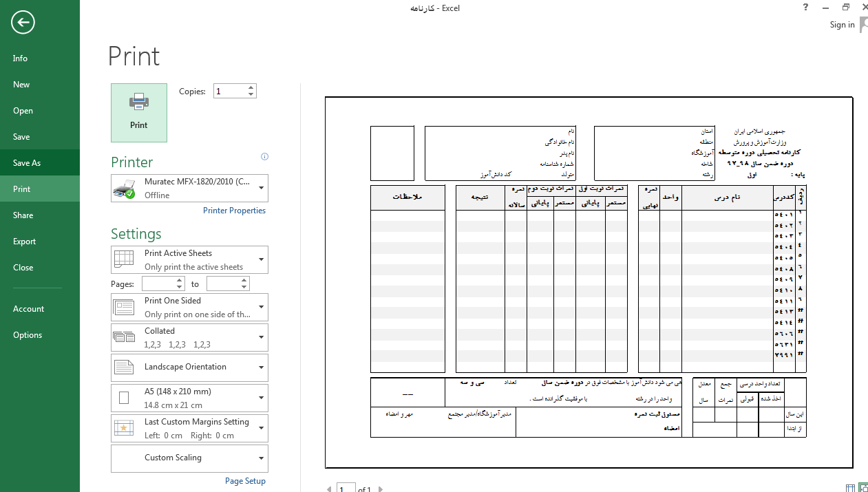
Task: Minimize the Excel window
Action: [826, 8]
